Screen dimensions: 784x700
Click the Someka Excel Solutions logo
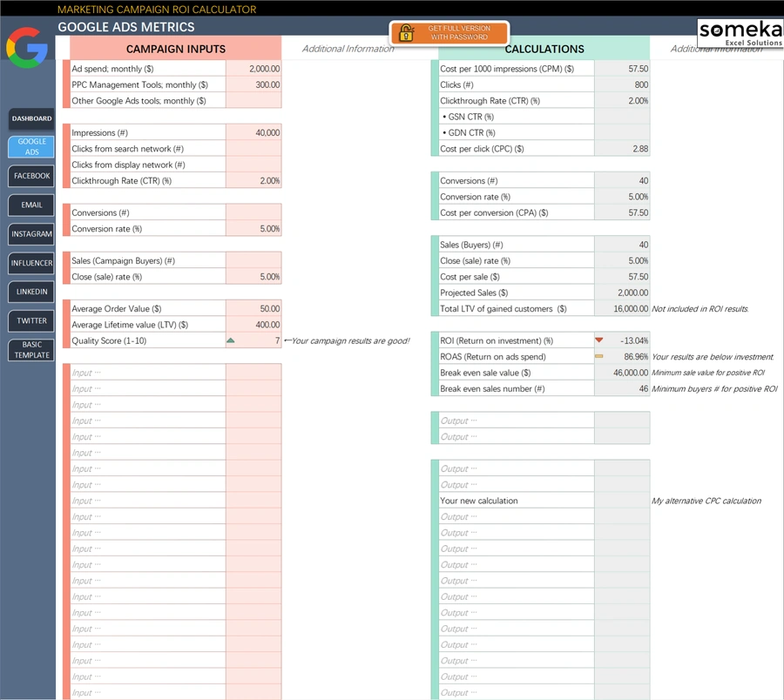(x=740, y=33)
